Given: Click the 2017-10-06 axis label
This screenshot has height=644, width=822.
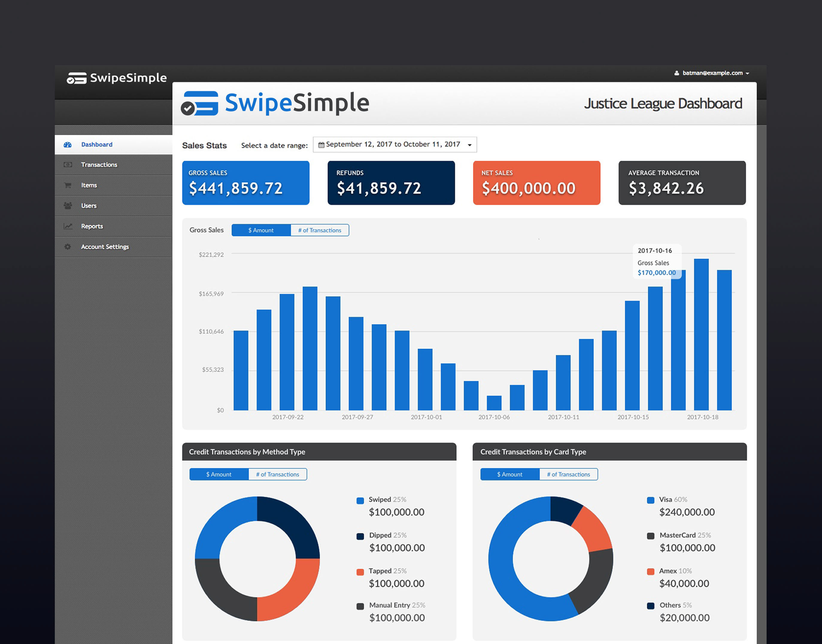Looking at the screenshot, I should pyautogui.click(x=494, y=417).
